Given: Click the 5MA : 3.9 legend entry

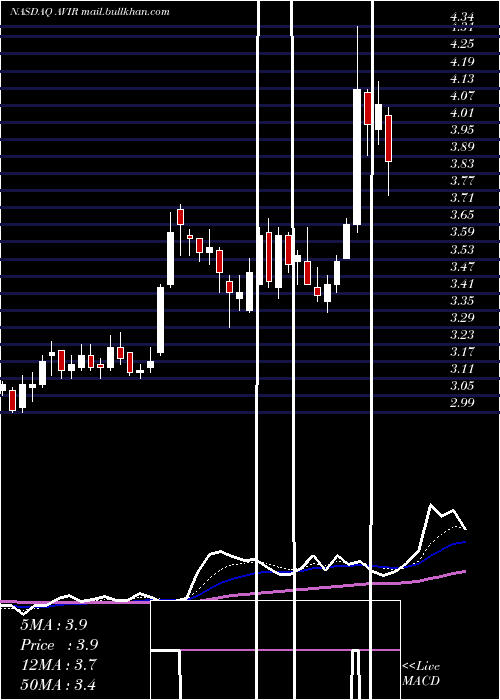Looking at the screenshot, I should [x=54, y=625].
